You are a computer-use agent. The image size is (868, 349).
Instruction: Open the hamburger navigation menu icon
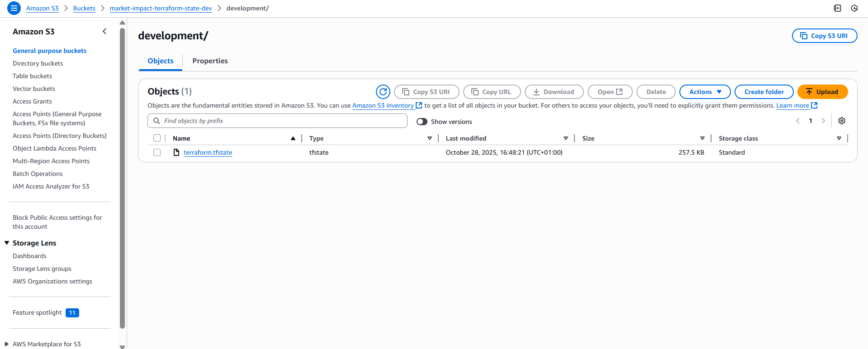click(x=14, y=8)
